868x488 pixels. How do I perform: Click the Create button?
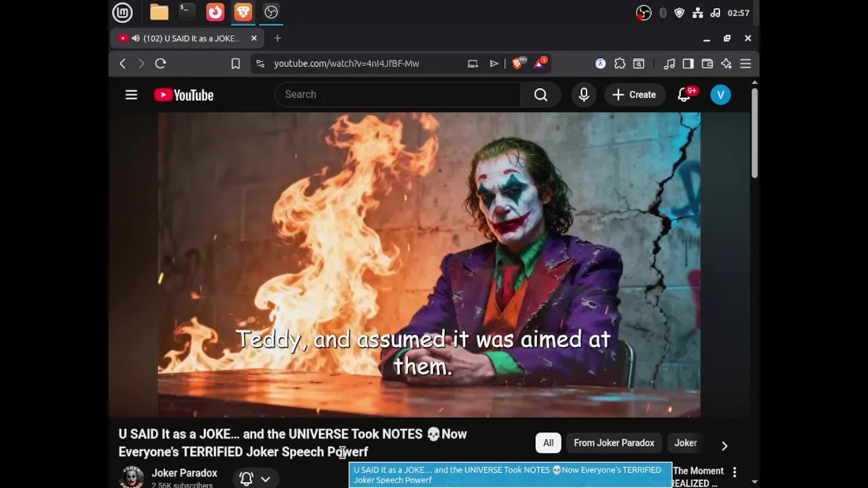tap(634, 95)
